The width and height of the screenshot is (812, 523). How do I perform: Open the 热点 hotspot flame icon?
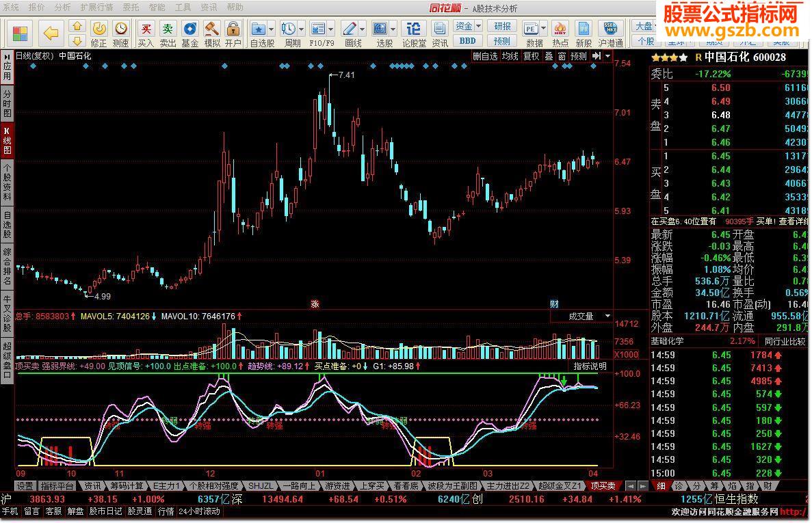click(x=560, y=29)
